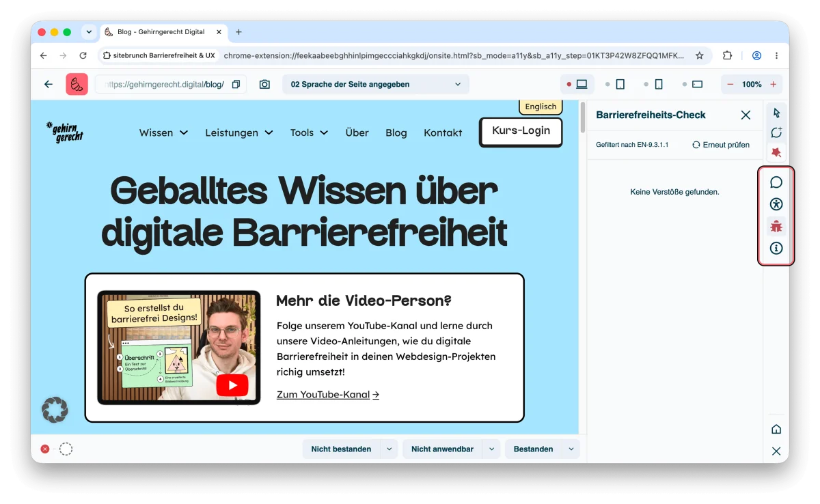
Task: Expand the Nicht bestanden options arrow
Action: [x=389, y=449]
